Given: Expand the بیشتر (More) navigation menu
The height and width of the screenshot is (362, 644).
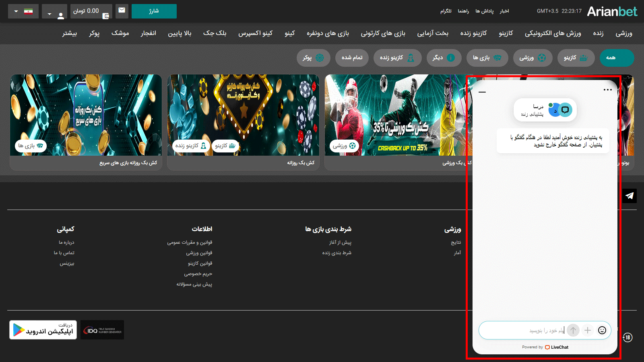Looking at the screenshot, I should click(70, 33).
